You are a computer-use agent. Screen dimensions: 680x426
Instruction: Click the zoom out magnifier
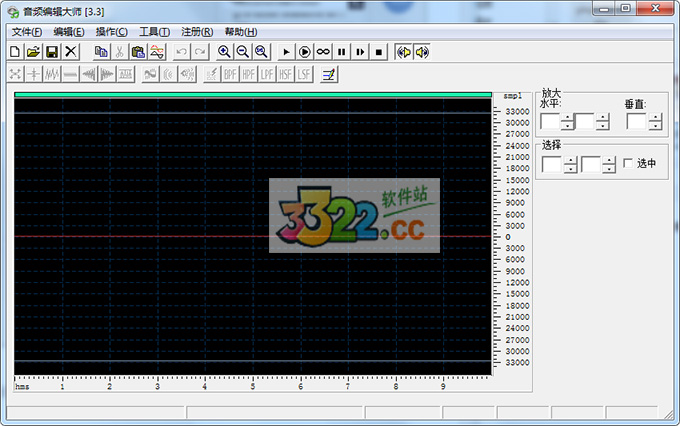[242, 51]
